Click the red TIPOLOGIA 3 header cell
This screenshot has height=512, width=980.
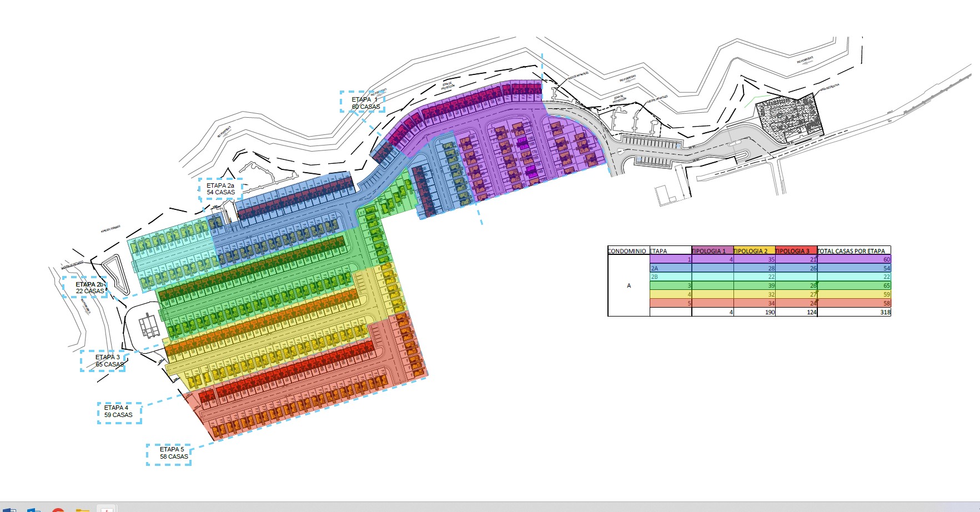pyautogui.click(x=796, y=251)
